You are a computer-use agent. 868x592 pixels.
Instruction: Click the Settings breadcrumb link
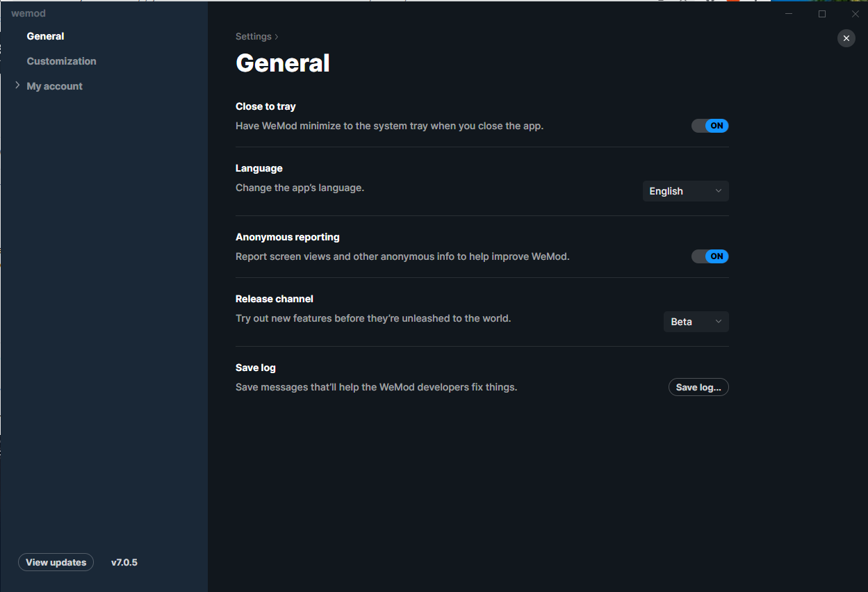pos(252,36)
